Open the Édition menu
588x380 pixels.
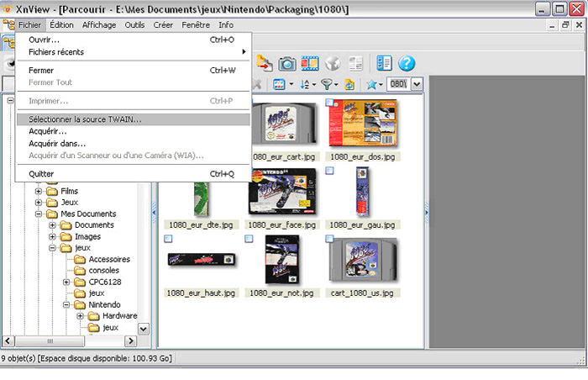point(61,24)
